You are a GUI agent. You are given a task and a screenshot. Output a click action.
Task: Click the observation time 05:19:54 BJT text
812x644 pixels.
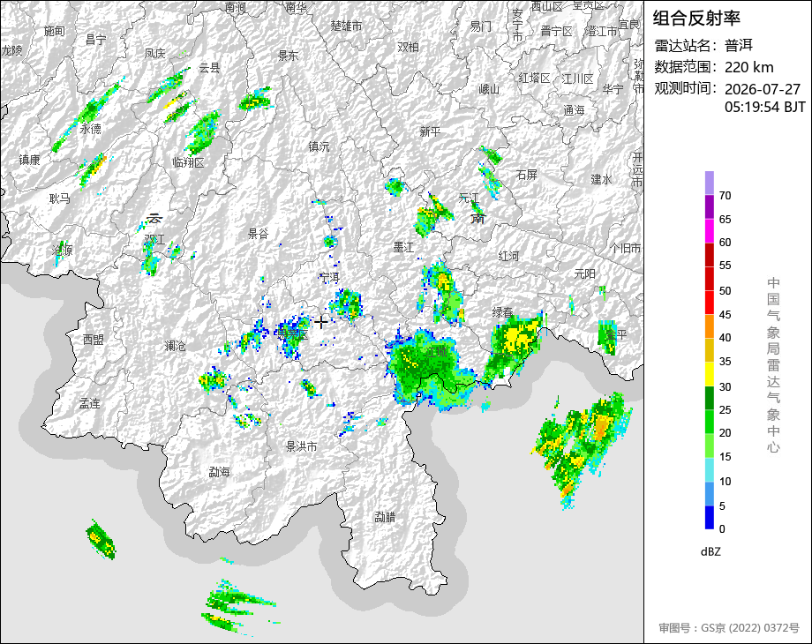point(765,107)
